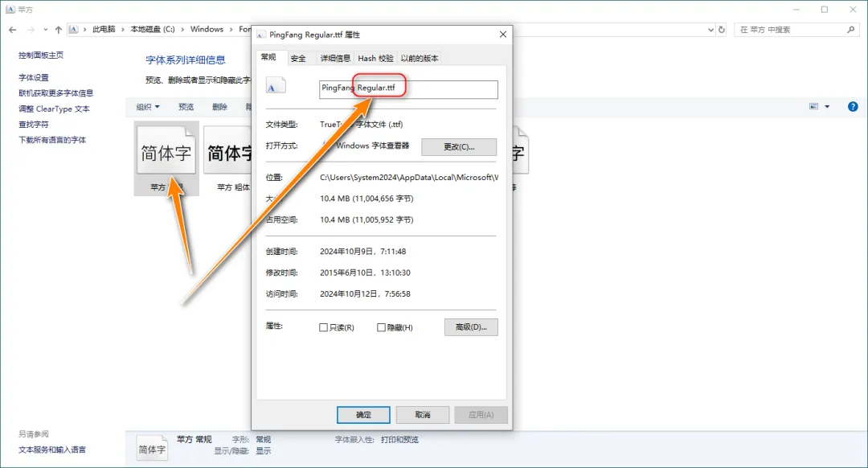Open the 控制面板主页 link

(41, 55)
